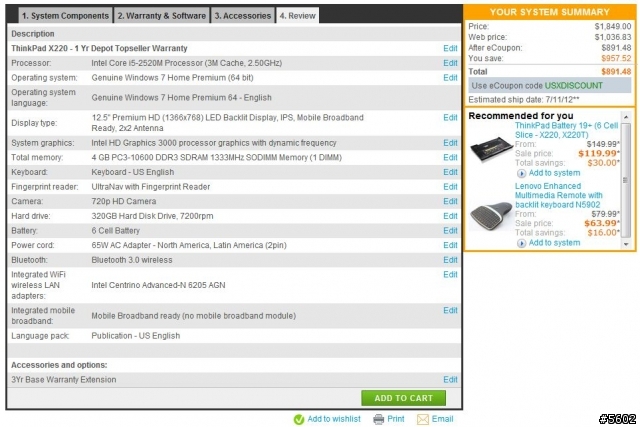
Task: Edit the Fingerprint reader option
Action: 450,187
